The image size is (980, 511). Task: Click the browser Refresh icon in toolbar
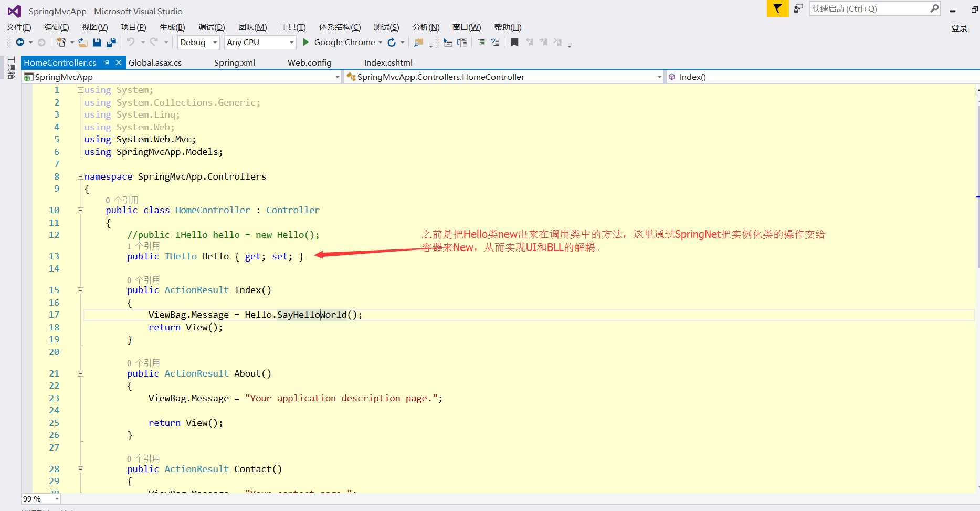click(x=392, y=42)
